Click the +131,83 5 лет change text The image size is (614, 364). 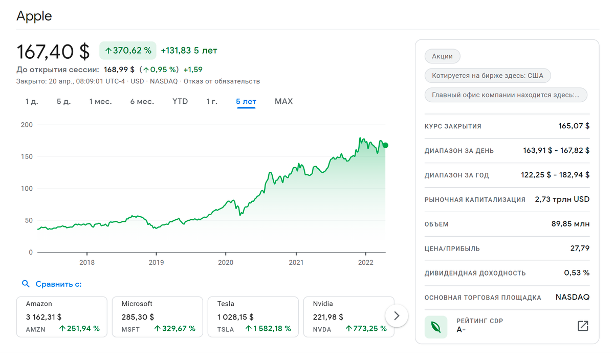[189, 51]
